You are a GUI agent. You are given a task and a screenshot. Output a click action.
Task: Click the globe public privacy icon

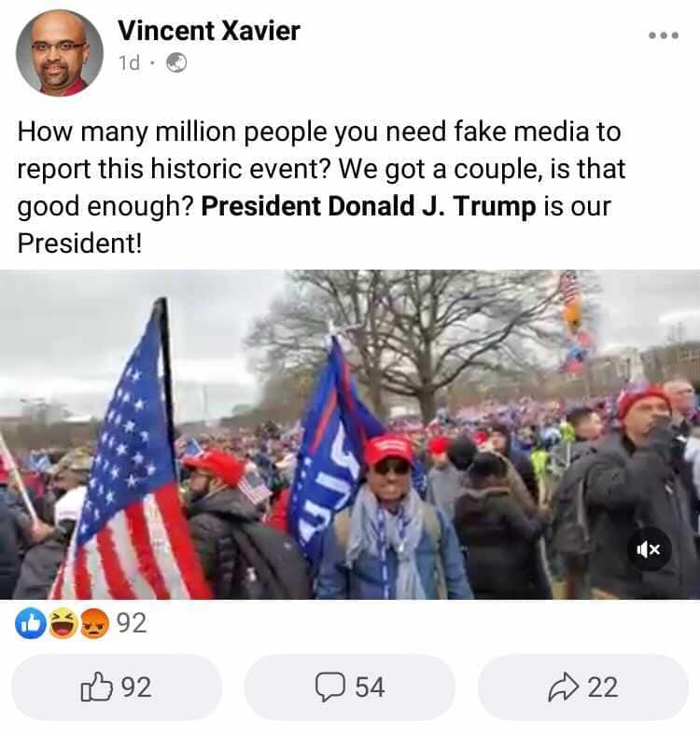176,62
